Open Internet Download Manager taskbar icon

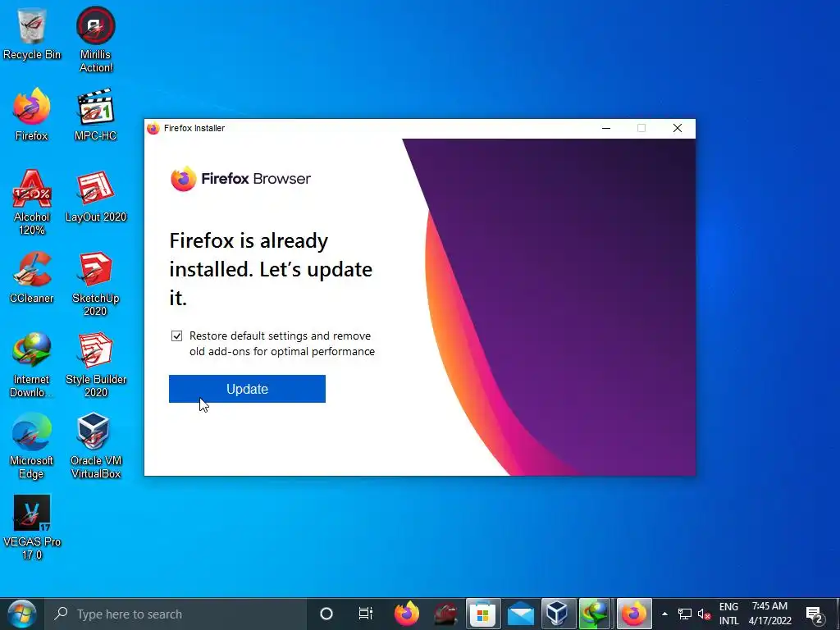[596, 614]
